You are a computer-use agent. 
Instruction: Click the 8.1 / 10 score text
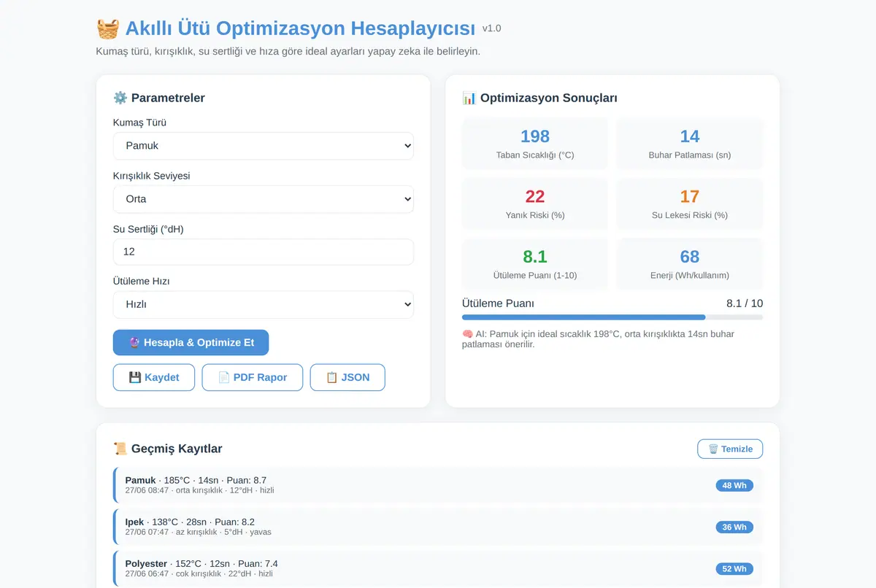[x=745, y=303]
